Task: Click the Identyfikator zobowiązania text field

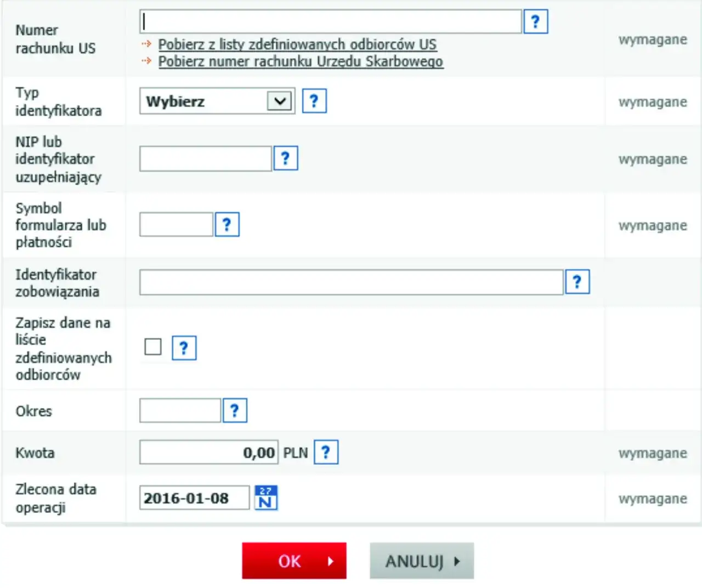Action: pyautogui.click(x=351, y=281)
